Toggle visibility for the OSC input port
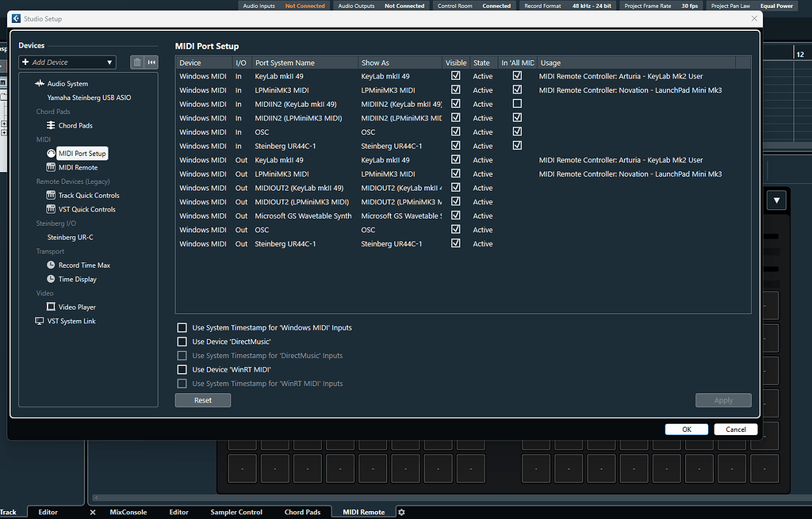 pyautogui.click(x=456, y=132)
